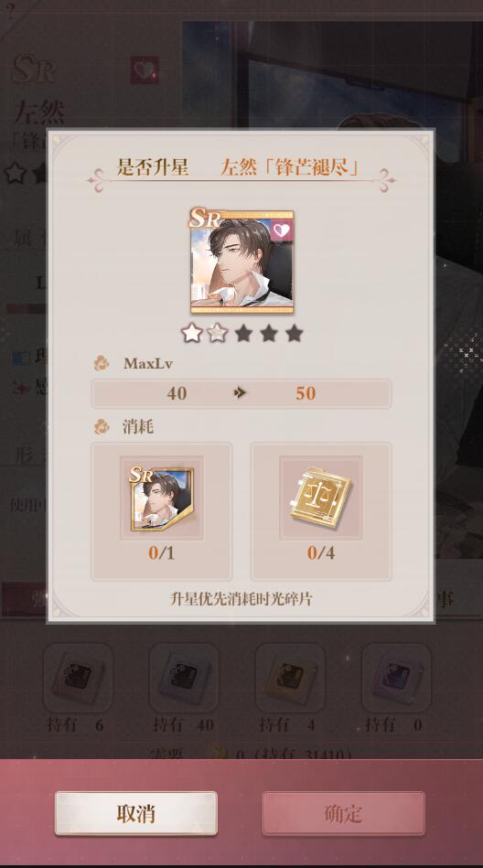
Task: Tap the material icon with 持有 6
Action: pyautogui.click(x=78, y=678)
